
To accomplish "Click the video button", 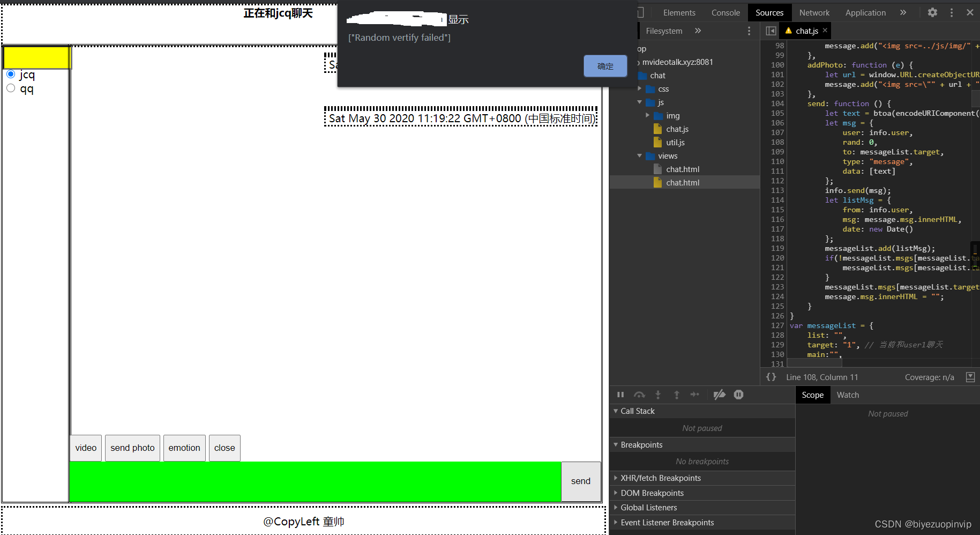I will point(86,448).
